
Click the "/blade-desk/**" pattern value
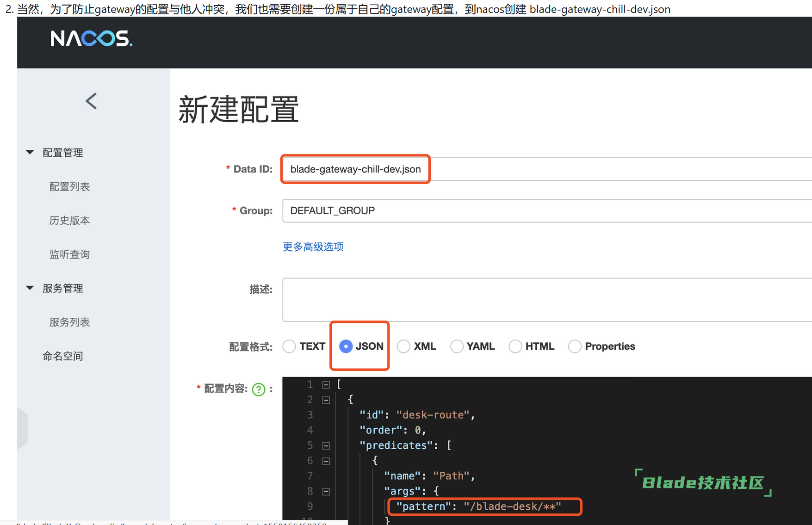pyautogui.click(x=512, y=506)
